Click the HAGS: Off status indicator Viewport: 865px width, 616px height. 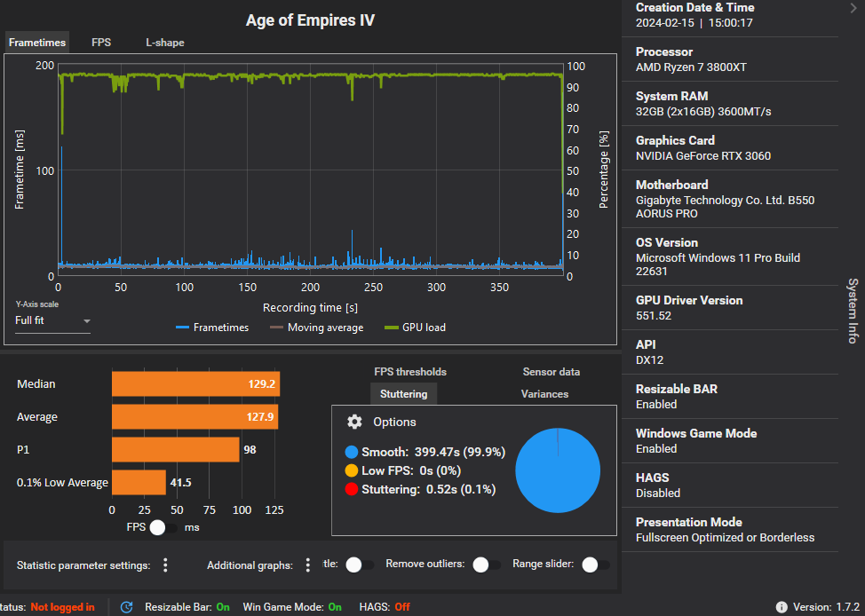tap(385, 606)
